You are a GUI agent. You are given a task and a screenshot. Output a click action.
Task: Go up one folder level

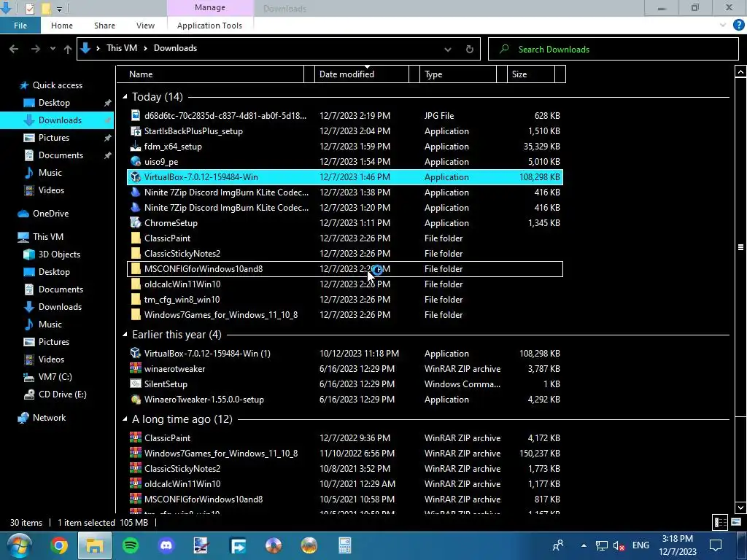click(68, 49)
